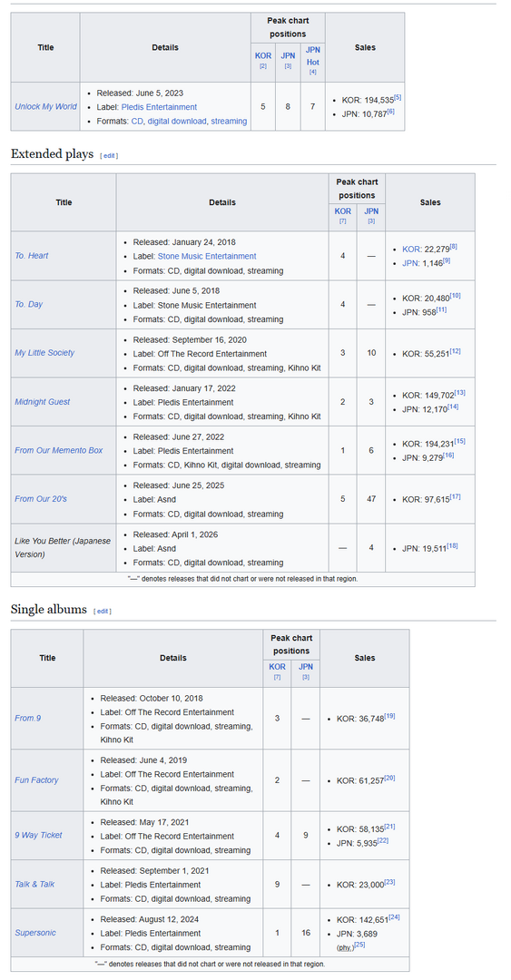Open the Supersonic single album link
Viewport: 511px width, 980px height.
point(35,933)
